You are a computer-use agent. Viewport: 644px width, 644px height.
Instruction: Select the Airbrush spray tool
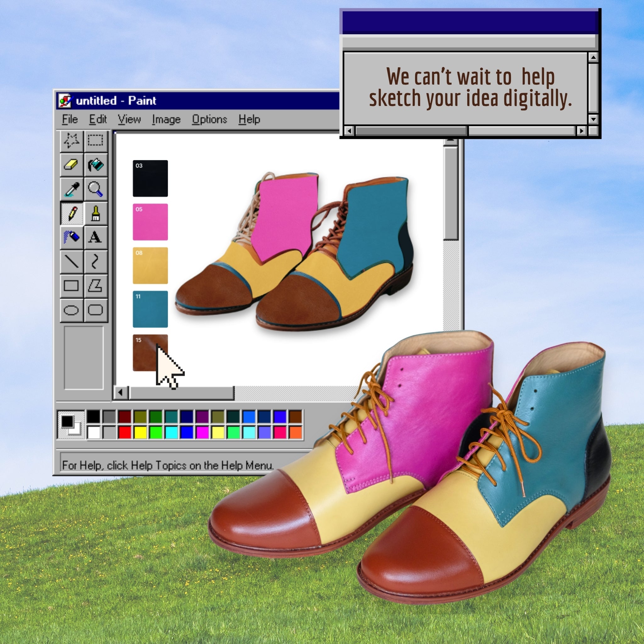[71, 237]
